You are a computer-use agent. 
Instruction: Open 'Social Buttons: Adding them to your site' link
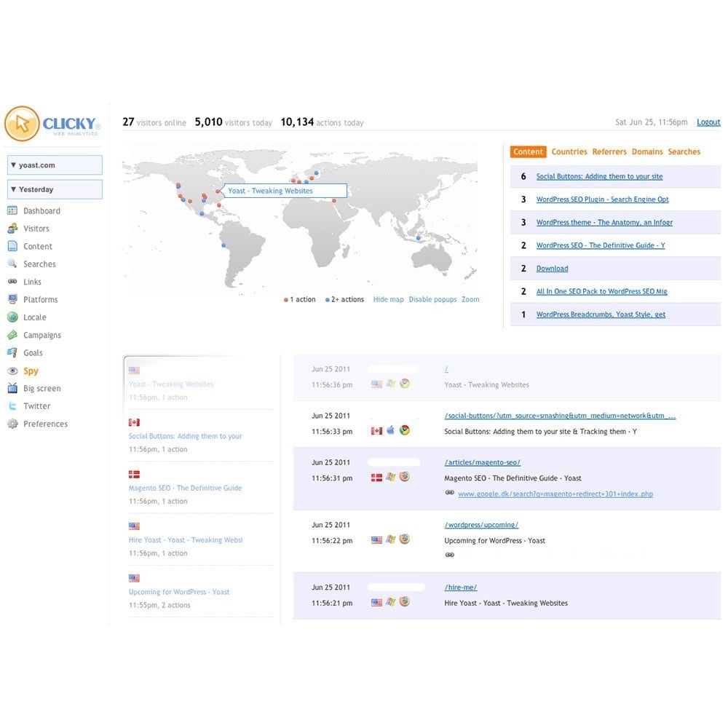[599, 176]
